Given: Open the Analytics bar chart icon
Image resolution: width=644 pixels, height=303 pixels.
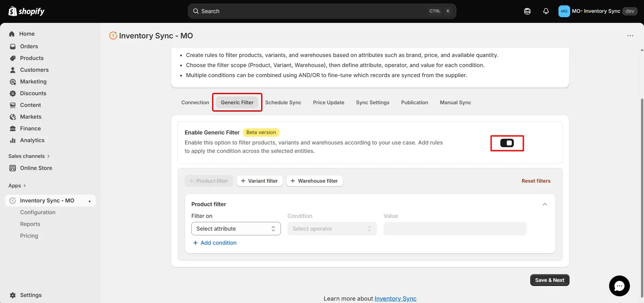Looking at the screenshot, I should [x=13, y=140].
